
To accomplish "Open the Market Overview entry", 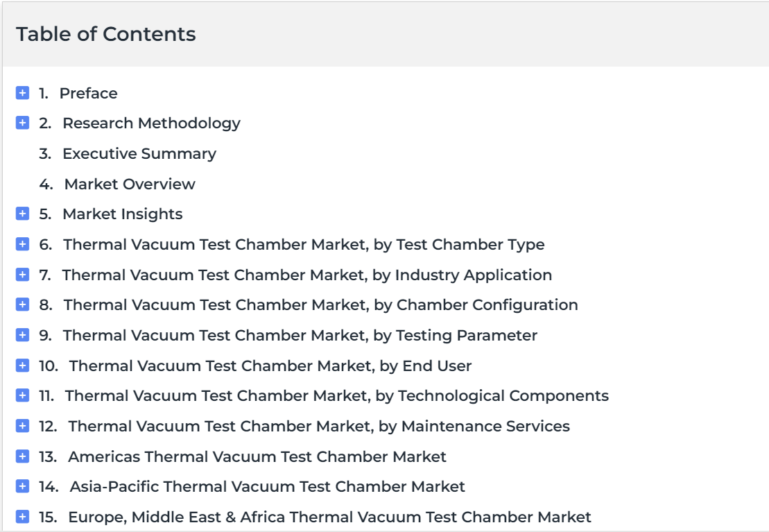I will tap(130, 184).
